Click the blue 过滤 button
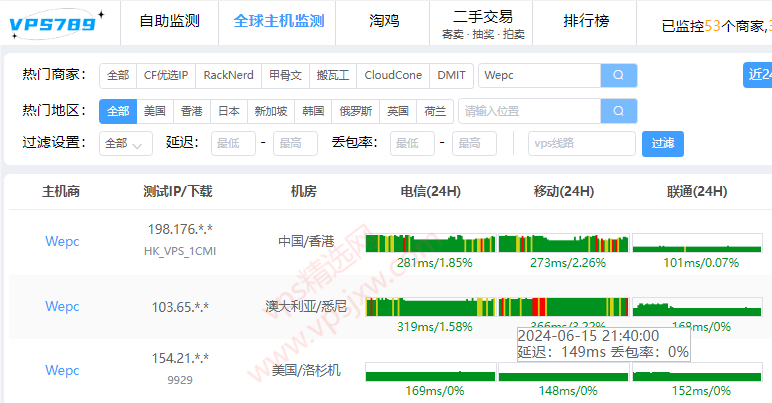772x403 pixels. point(663,144)
